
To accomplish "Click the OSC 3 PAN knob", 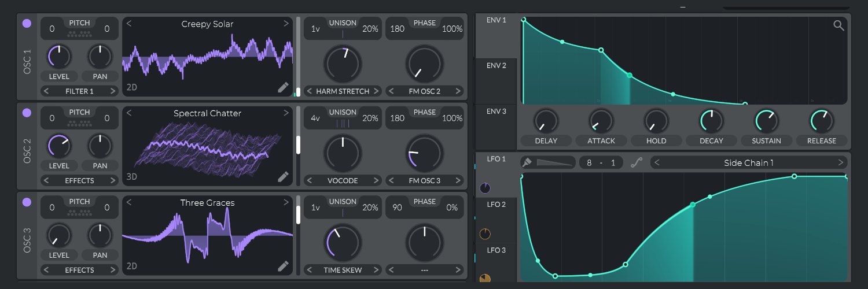I will tap(100, 235).
